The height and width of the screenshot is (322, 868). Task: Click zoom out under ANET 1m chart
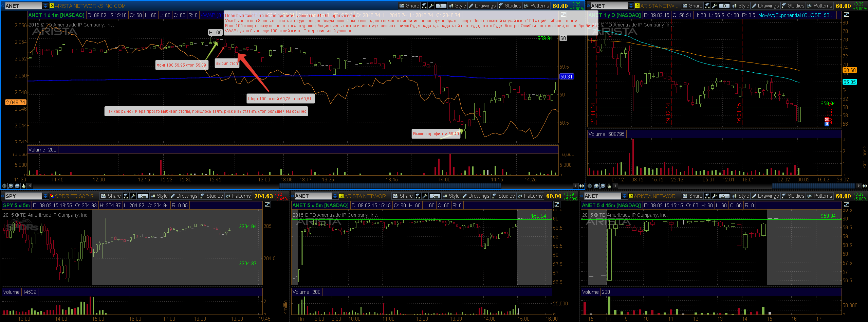tap(17, 186)
